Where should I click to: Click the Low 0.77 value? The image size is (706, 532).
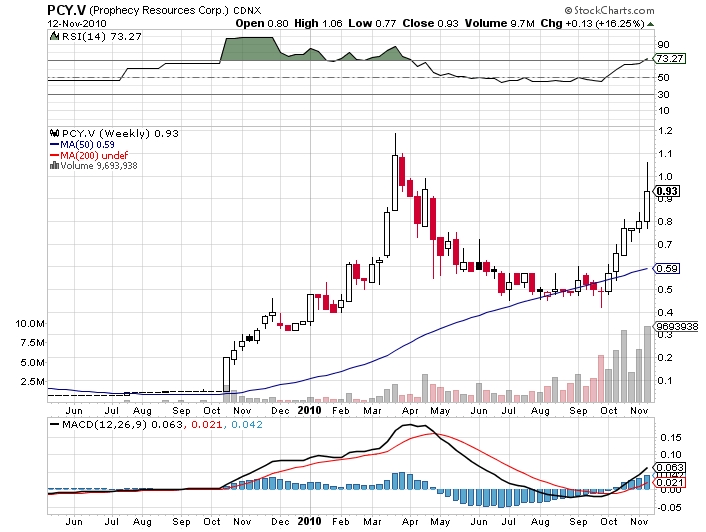[372, 23]
